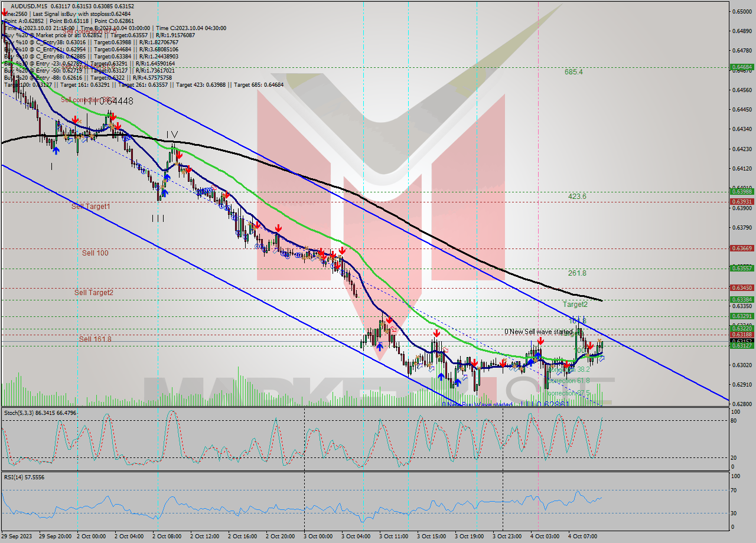Click the Sell 100 label
The image size is (756, 543).
[95, 253]
